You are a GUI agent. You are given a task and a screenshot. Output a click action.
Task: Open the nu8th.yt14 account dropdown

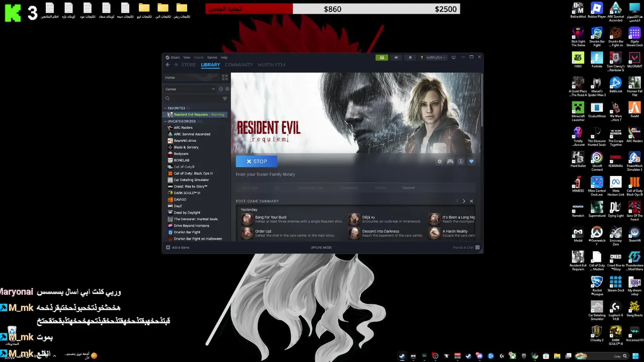coord(435,57)
